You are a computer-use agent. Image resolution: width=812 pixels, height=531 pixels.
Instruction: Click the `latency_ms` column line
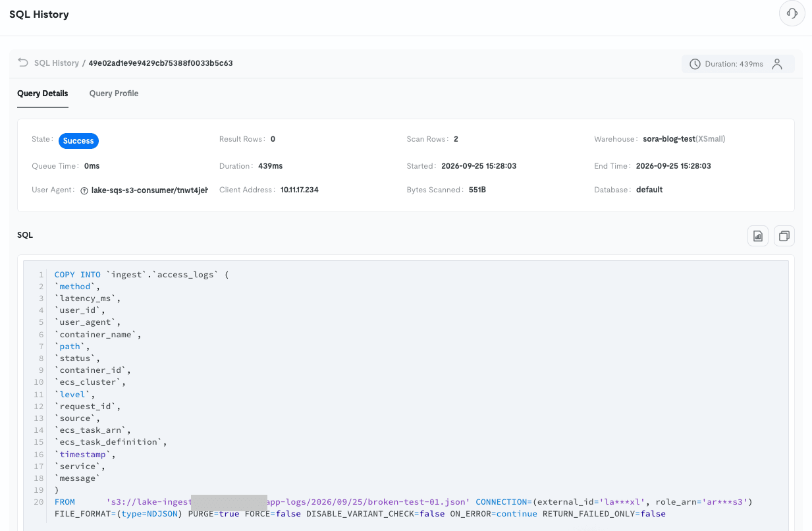88,298
